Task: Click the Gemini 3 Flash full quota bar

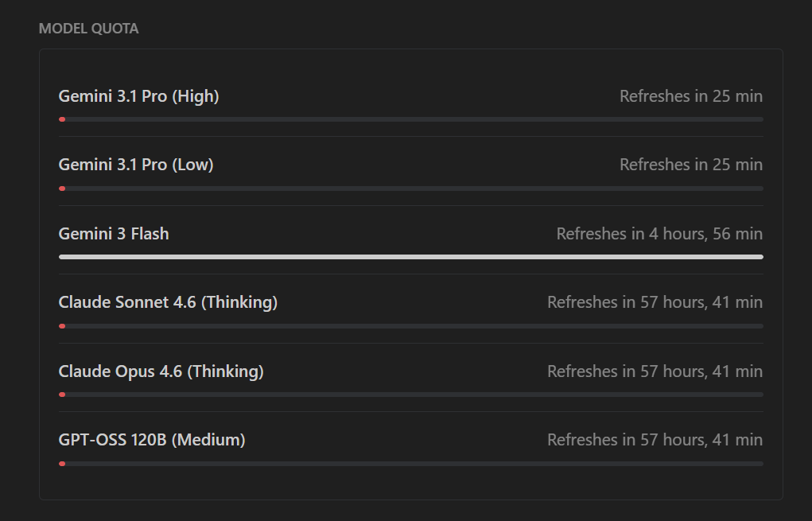Action: (x=410, y=257)
